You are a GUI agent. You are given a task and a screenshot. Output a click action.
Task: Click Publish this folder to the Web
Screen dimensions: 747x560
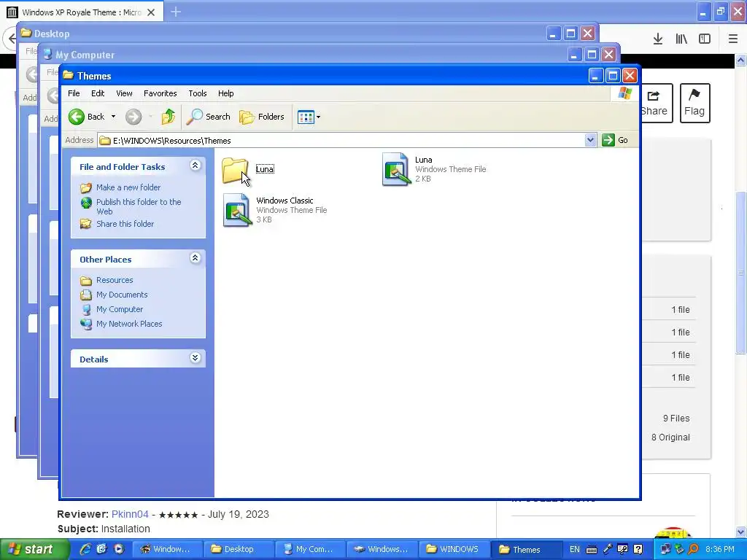pyautogui.click(x=138, y=206)
